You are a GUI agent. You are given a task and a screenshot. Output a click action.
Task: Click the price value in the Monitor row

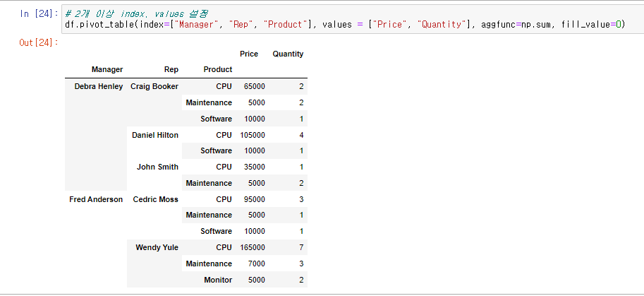click(x=256, y=280)
